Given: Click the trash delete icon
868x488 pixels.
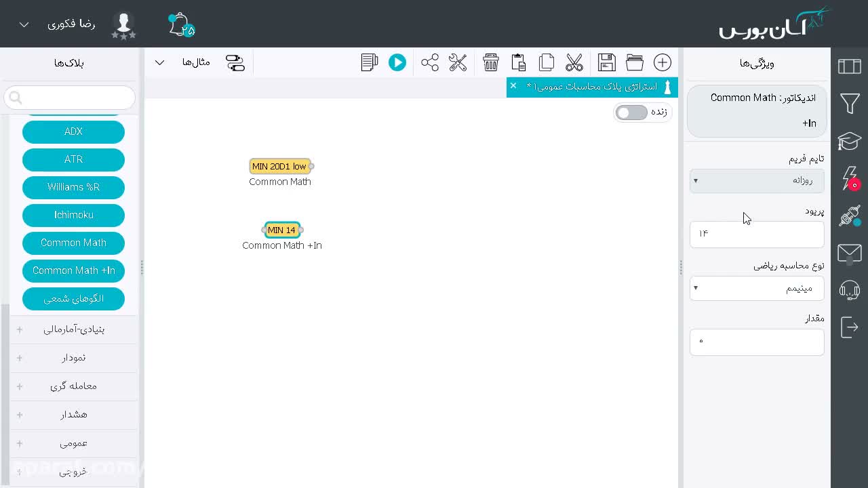Looking at the screenshot, I should pyautogui.click(x=491, y=62).
